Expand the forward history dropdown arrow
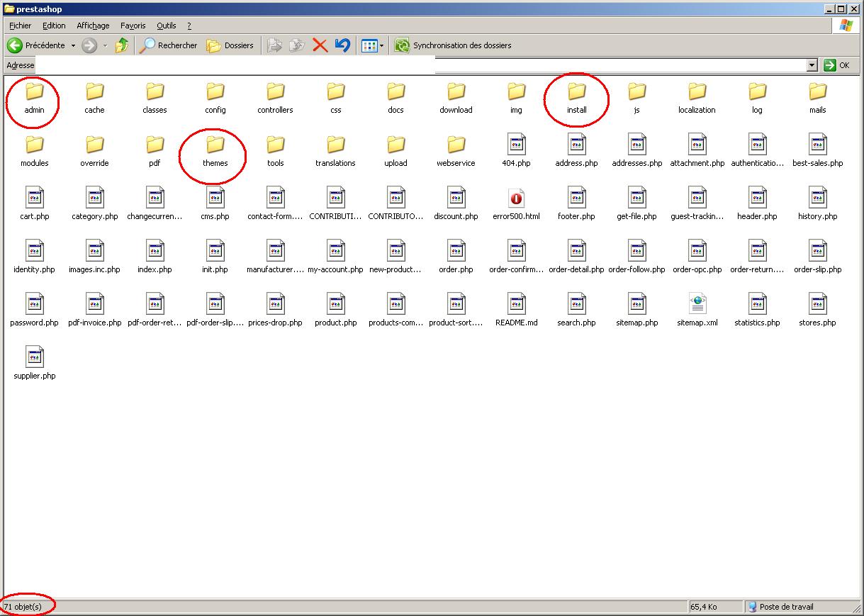The height and width of the screenshot is (616, 864). (105, 45)
